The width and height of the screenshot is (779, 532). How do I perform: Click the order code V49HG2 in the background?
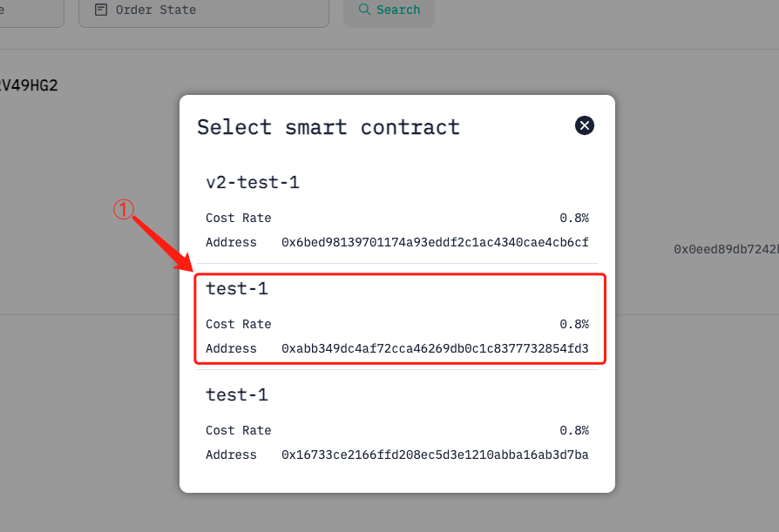[x=29, y=85]
